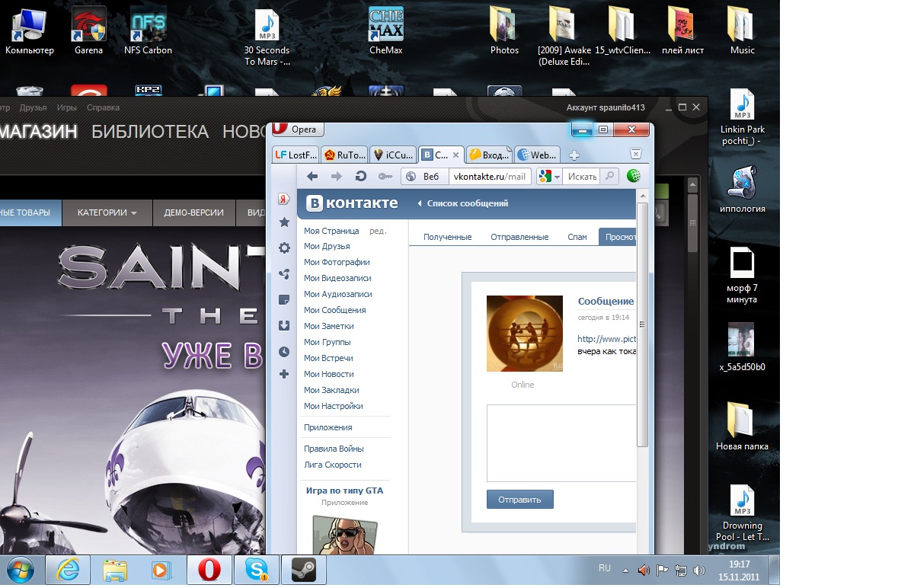Viewport: 914px width, 588px height.
Task: Expand the КАТЕГОРИИ dropdown in Steam
Action: [x=107, y=213]
